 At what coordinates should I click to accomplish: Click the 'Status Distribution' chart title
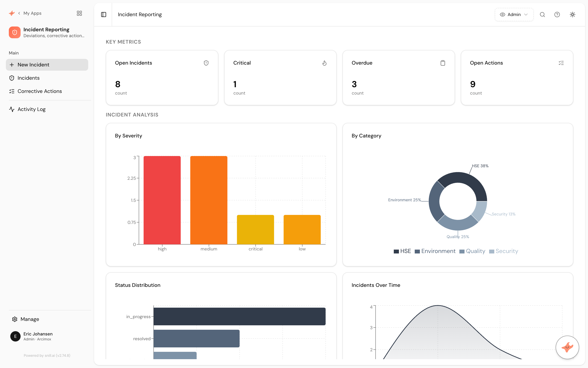pos(138,285)
